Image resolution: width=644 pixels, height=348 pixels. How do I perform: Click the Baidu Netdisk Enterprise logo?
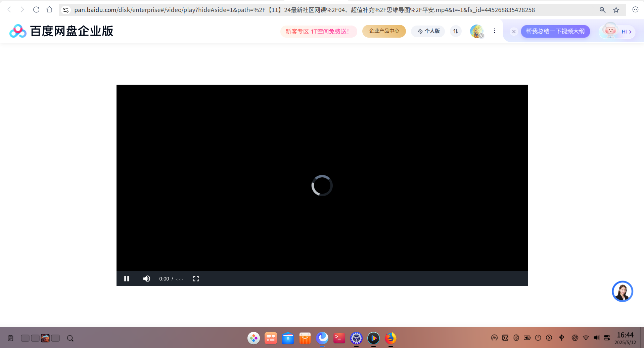tap(61, 31)
